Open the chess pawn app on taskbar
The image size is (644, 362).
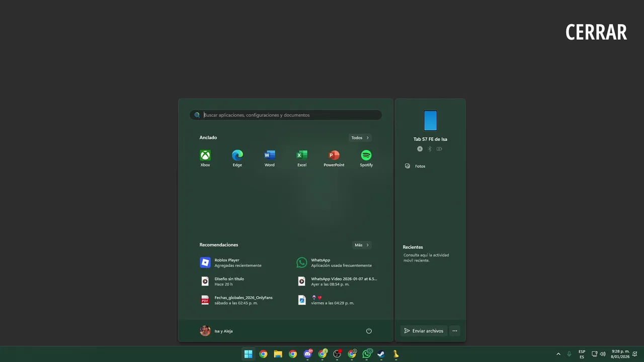[396, 354]
